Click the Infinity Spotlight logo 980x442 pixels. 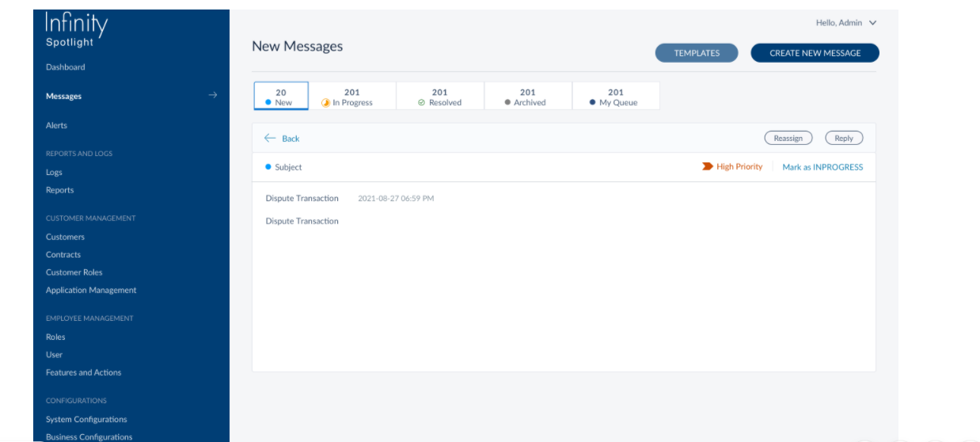(x=76, y=29)
